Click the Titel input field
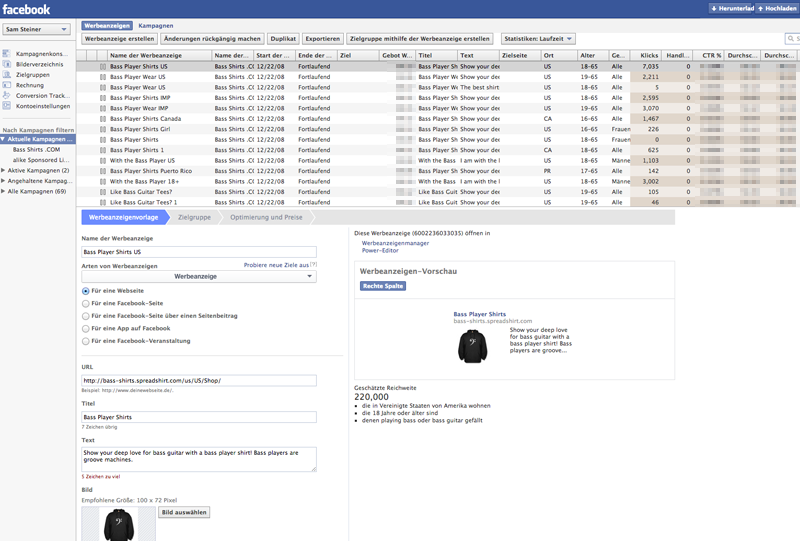The height and width of the screenshot is (541, 800). (199, 417)
